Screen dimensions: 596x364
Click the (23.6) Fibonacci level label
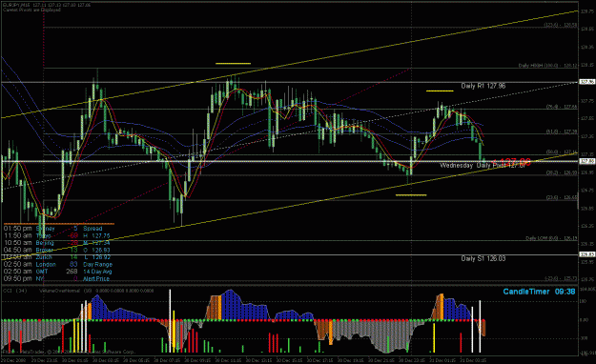[562, 197]
